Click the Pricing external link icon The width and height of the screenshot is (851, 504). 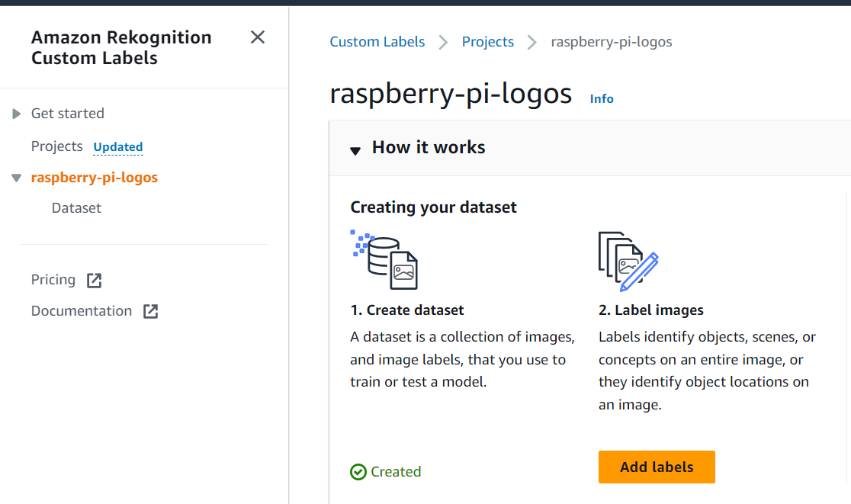point(95,281)
